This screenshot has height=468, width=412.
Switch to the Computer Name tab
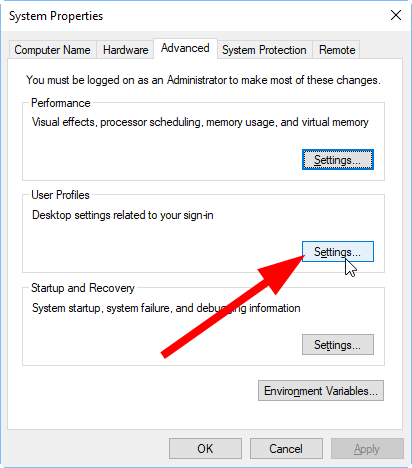[52, 50]
